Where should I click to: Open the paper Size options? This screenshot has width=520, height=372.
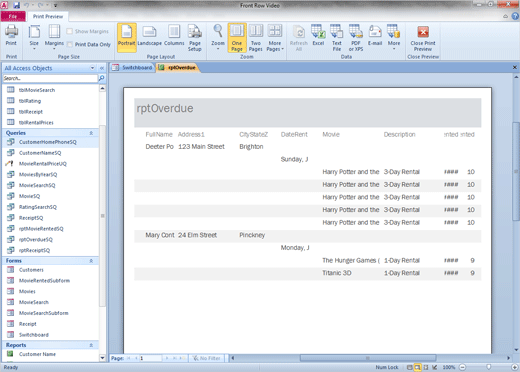tap(34, 37)
